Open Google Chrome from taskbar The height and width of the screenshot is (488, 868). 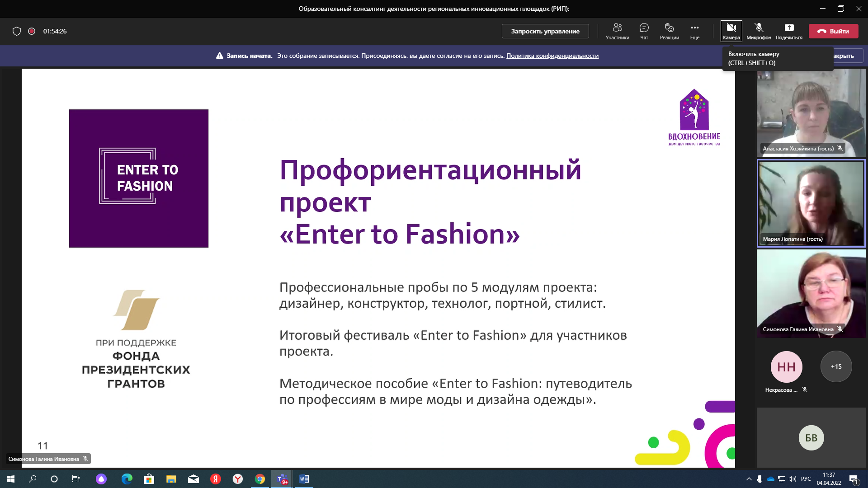260,479
